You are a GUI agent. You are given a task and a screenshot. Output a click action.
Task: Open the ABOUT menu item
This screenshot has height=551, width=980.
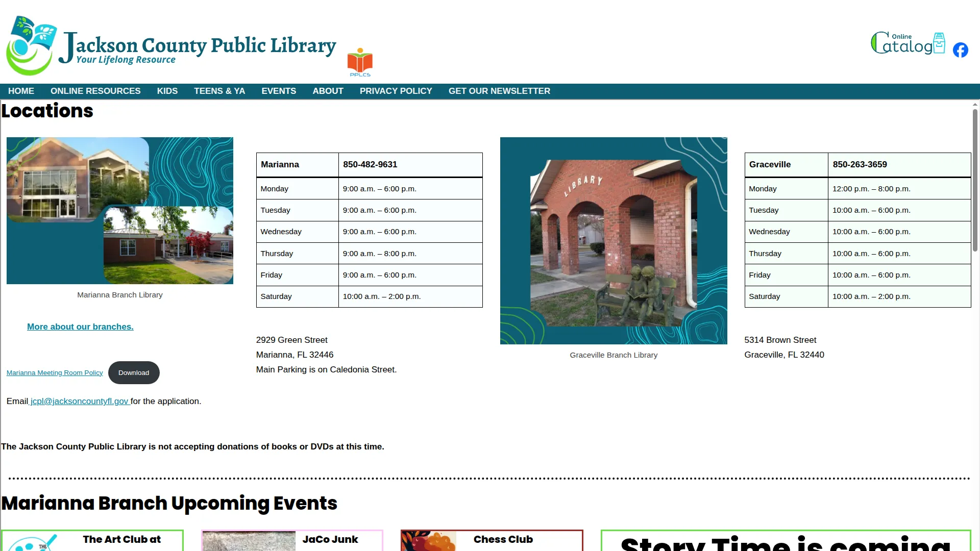(x=328, y=91)
